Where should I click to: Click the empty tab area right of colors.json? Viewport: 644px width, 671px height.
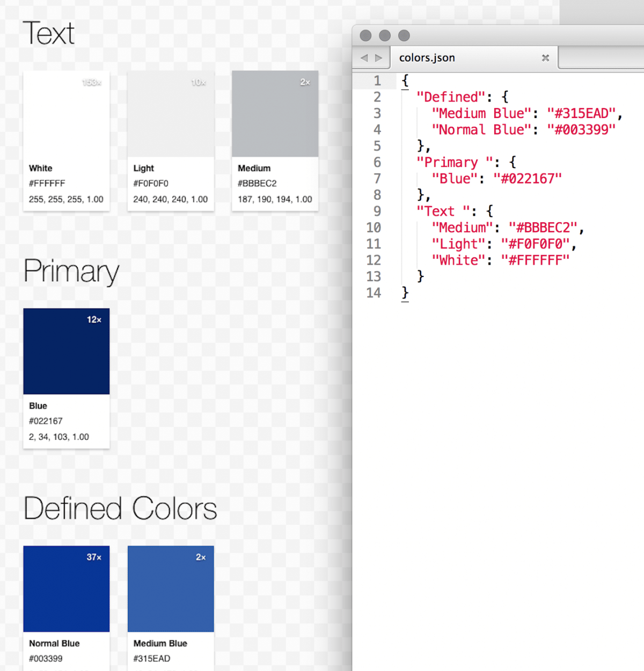pyautogui.click(x=601, y=57)
